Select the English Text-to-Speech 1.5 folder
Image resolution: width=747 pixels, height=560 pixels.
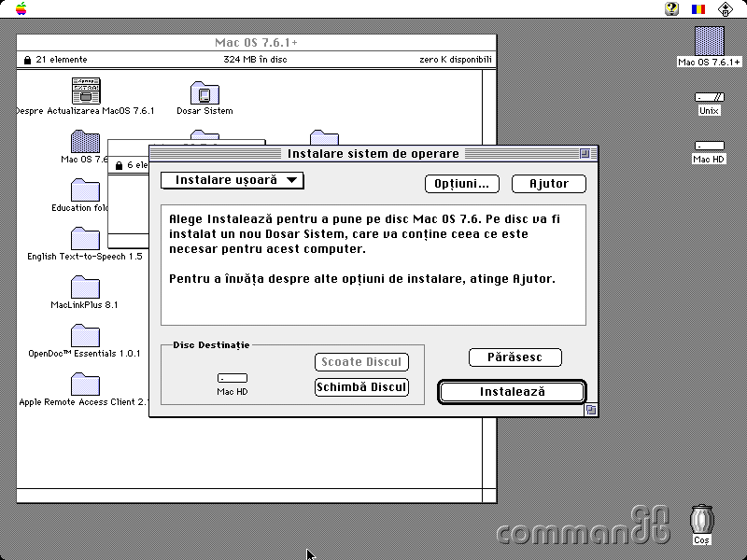tap(85, 239)
